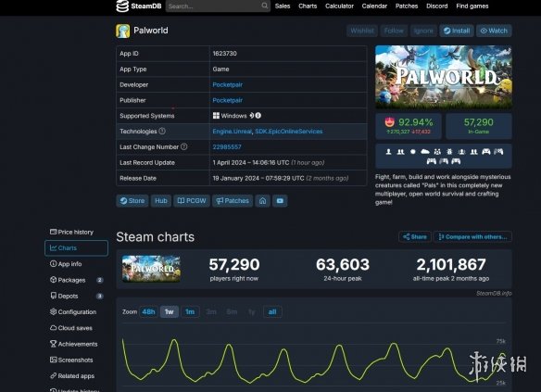Select the 48h zoom range
541x392 pixels.
click(x=148, y=312)
